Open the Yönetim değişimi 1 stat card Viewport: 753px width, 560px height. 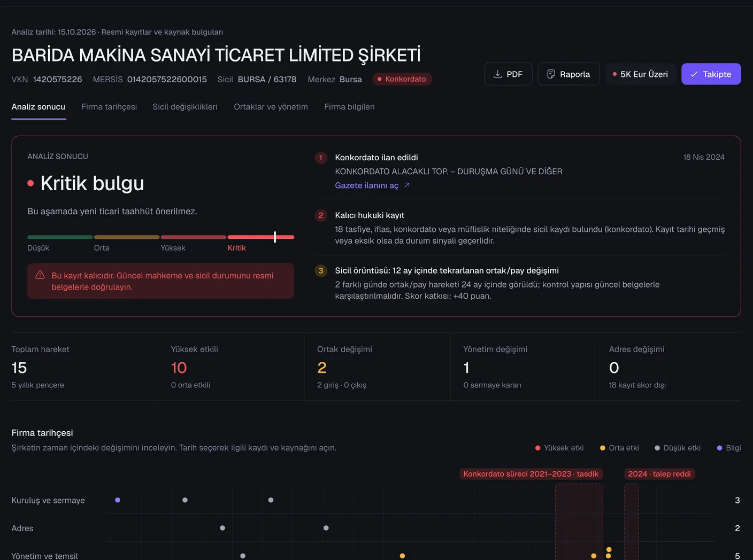pos(523,367)
